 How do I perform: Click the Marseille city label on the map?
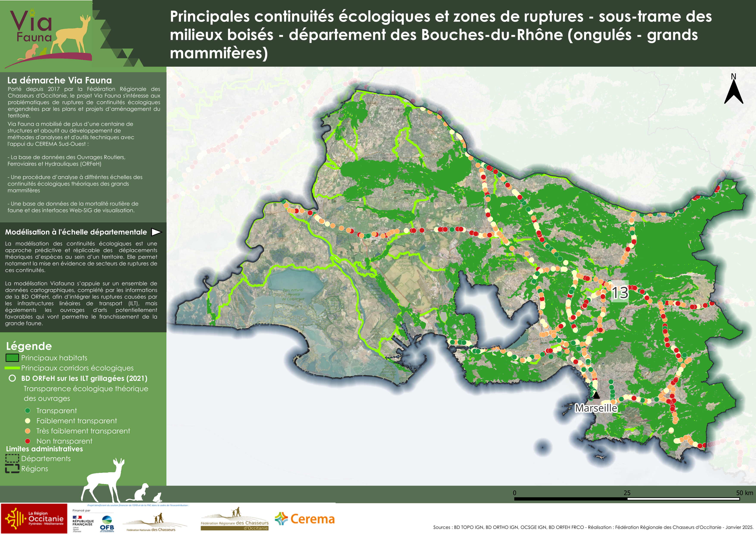596,408
